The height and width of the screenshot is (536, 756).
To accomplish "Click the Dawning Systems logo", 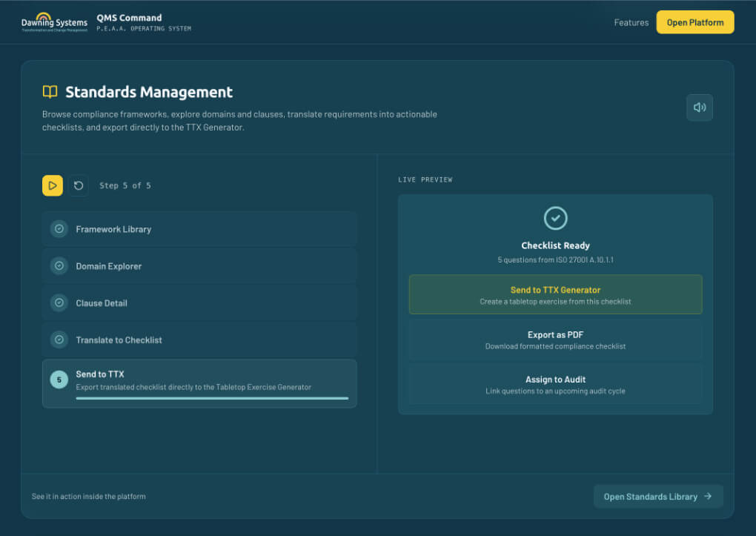I will pyautogui.click(x=54, y=22).
